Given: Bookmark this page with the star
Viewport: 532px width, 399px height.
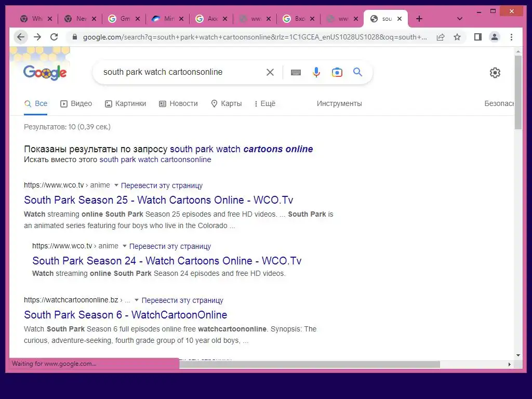Looking at the screenshot, I should tap(457, 37).
